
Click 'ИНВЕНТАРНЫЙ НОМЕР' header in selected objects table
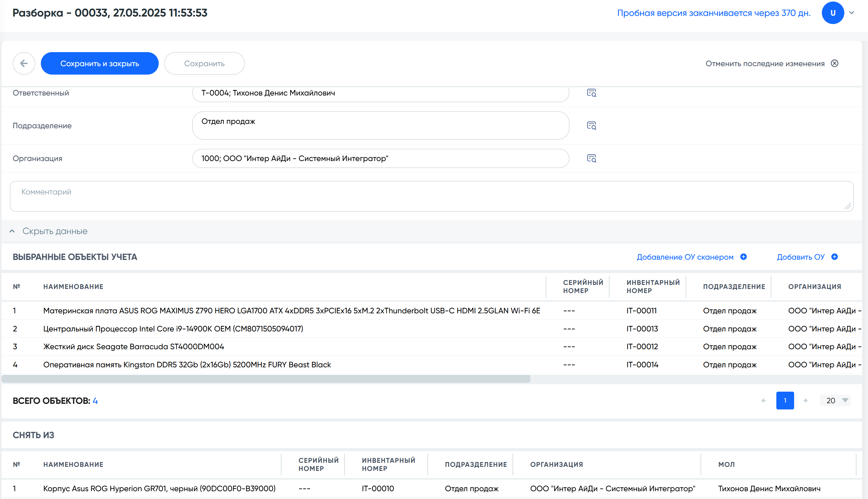(x=653, y=286)
